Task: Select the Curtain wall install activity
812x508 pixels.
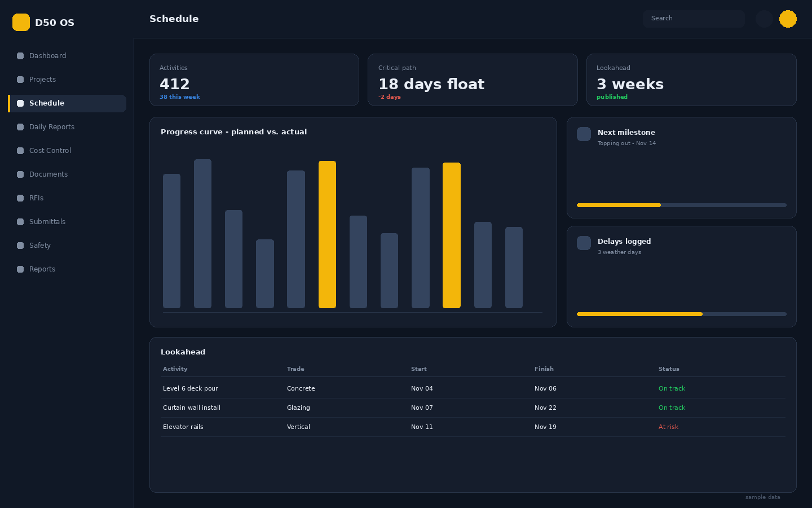Action: coord(192,408)
